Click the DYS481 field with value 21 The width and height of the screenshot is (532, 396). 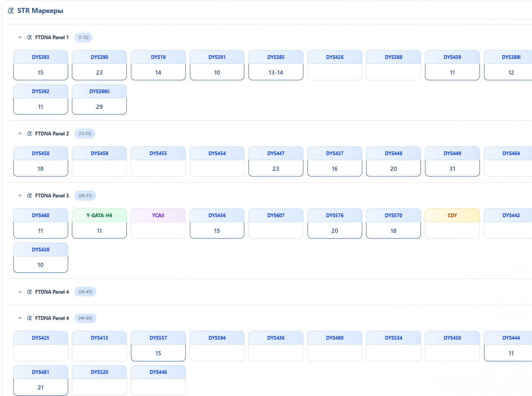pos(41,387)
